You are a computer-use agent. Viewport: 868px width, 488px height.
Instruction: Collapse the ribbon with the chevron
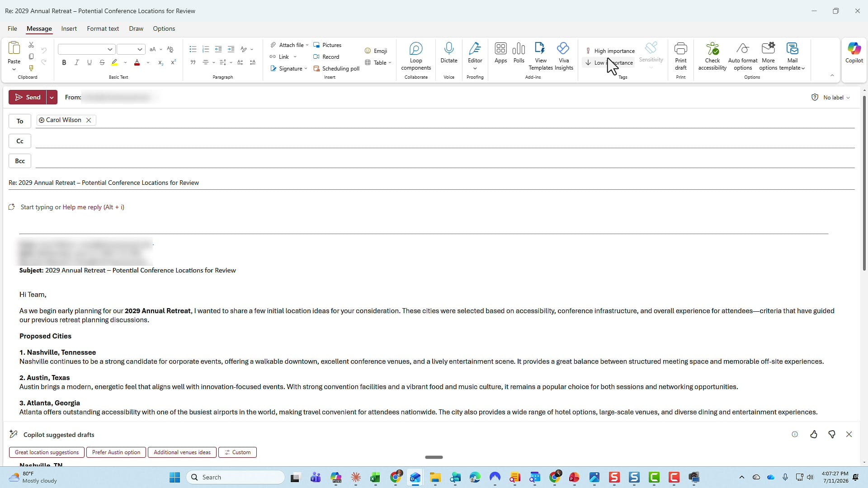pyautogui.click(x=832, y=75)
